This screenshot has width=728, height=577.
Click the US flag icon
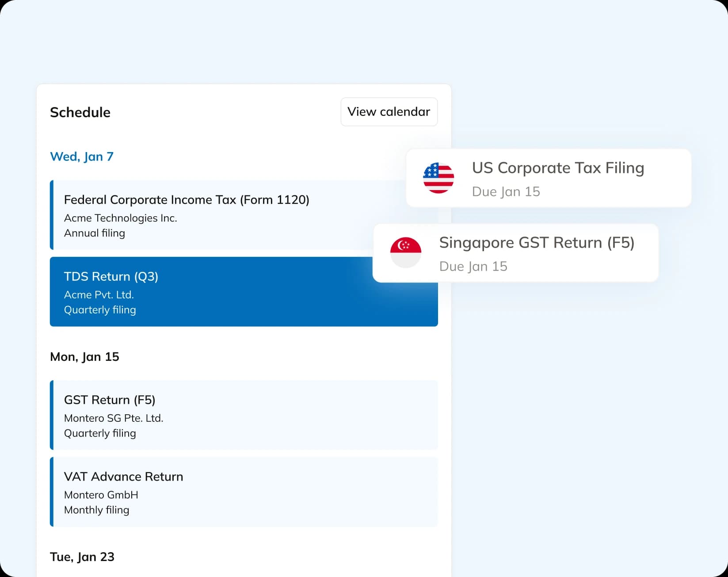(438, 178)
